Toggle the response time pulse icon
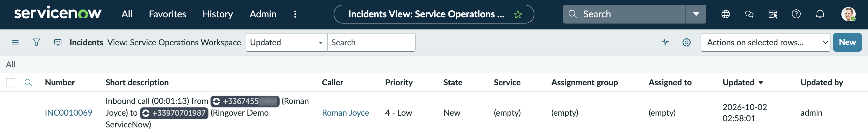Screen dimensions: 868x133 [x=665, y=42]
